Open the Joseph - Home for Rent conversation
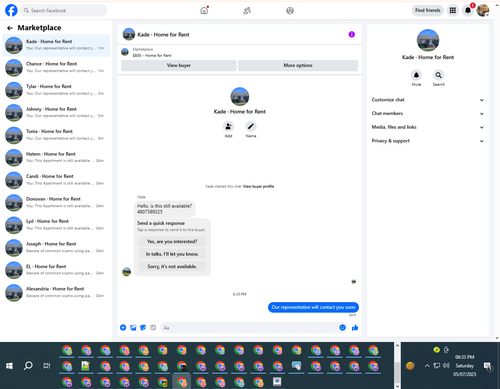The width and height of the screenshot is (500, 389). tap(56, 247)
